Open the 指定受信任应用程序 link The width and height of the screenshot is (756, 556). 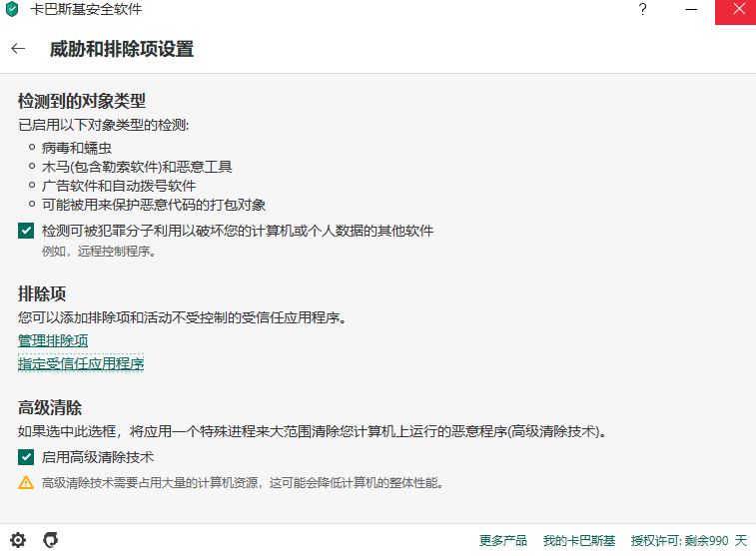pos(81,363)
